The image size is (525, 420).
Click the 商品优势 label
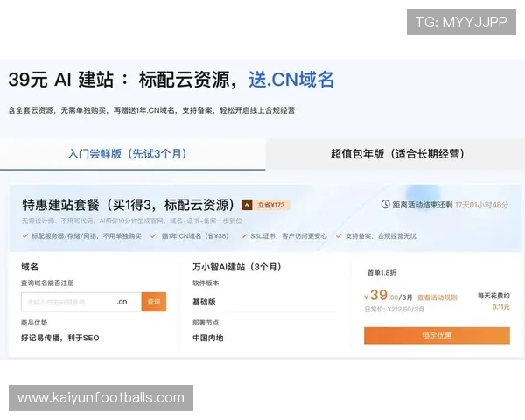click(34, 323)
